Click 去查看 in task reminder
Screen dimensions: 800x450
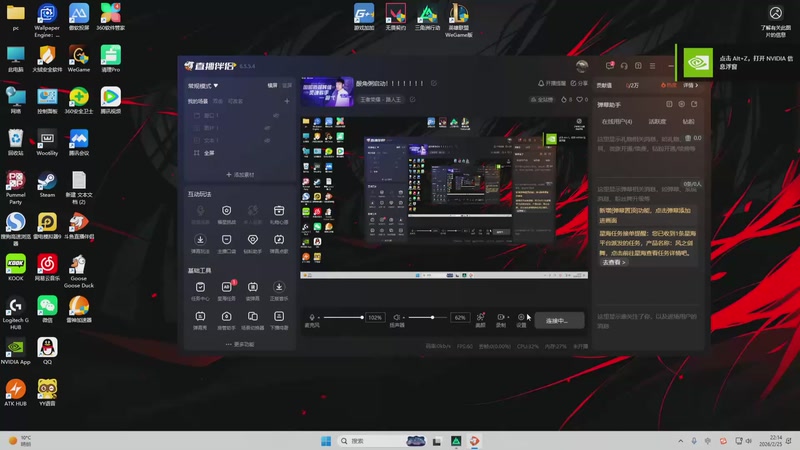(614, 262)
